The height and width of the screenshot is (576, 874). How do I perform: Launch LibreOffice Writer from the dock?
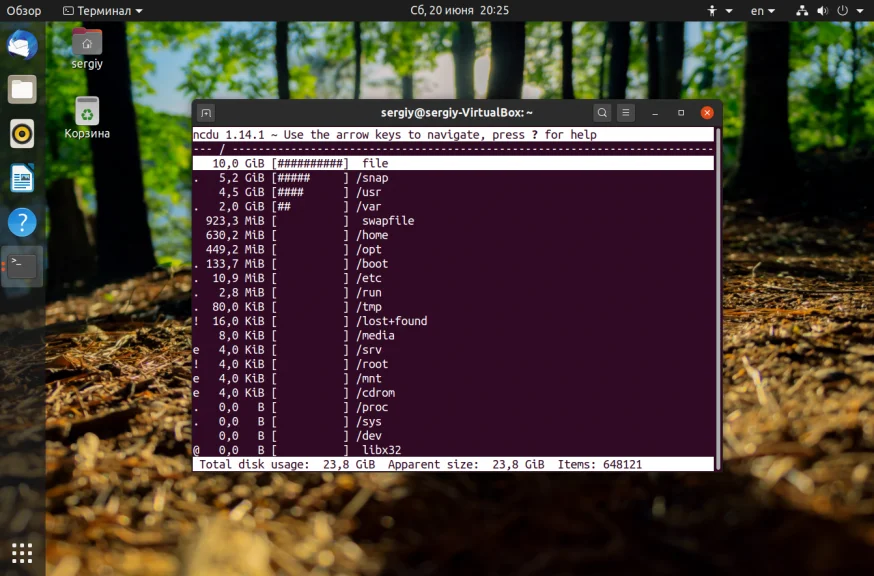pyautogui.click(x=22, y=178)
